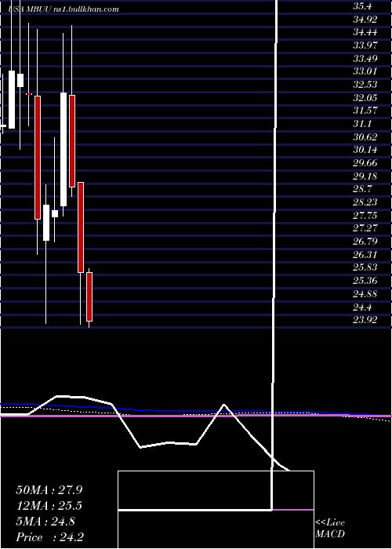Click the 30.62 price axis label
This screenshot has height=549, width=392.
(x=365, y=136)
